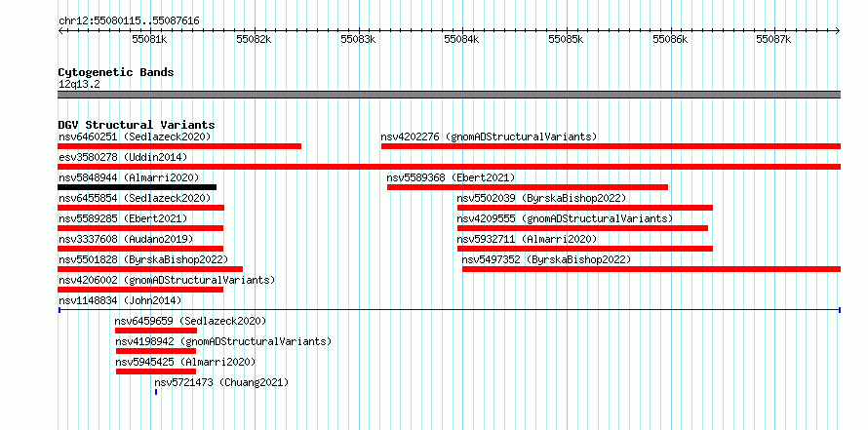The height and width of the screenshot is (430, 868).
Task: Open nsv4202276 (gnomADStructuralVariants) label
Action: point(489,137)
